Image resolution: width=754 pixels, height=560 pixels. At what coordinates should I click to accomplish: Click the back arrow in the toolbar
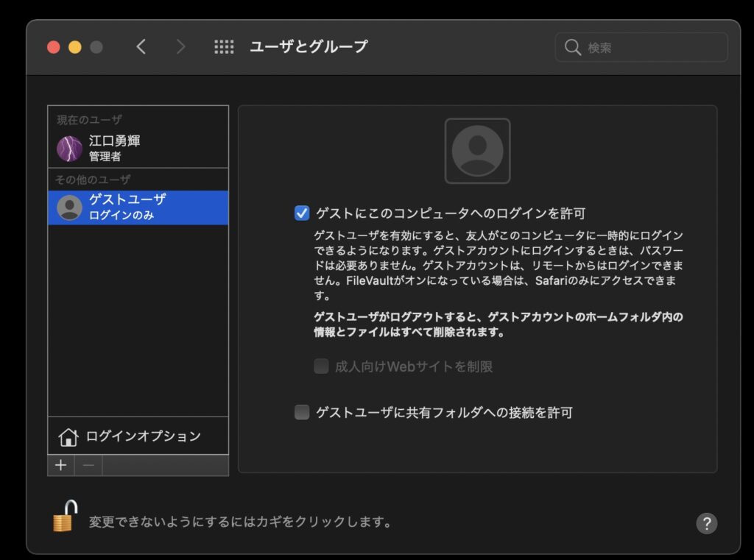click(141, 47)
